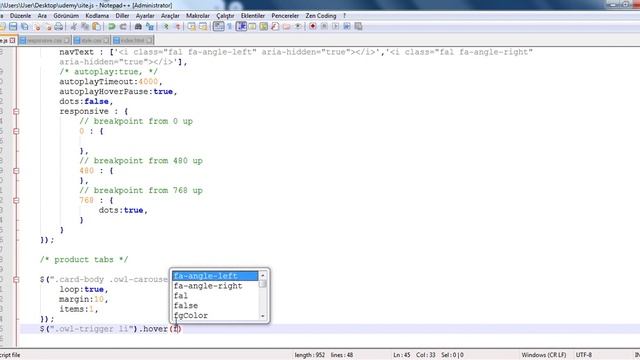Open the Zen Coding menu

(321, 16)
